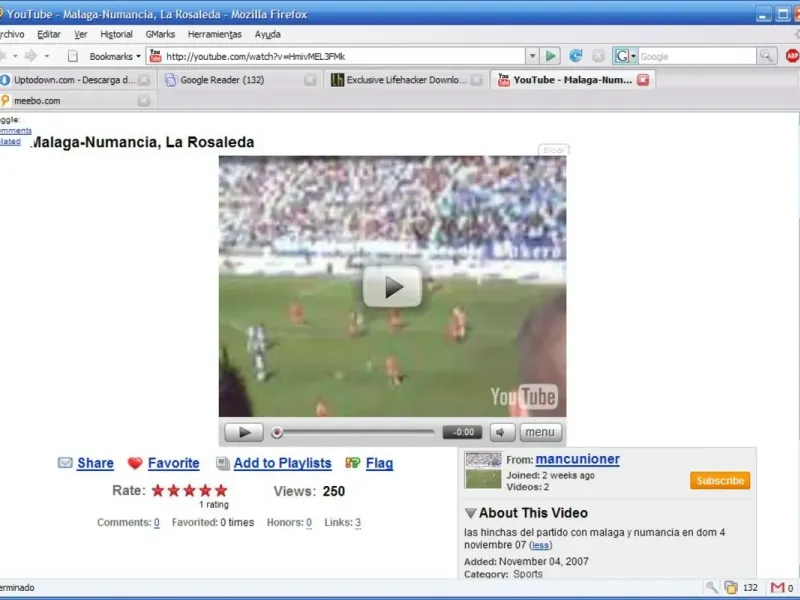Open the player menu button
The image size is (800, 600).
coord(540,432)
